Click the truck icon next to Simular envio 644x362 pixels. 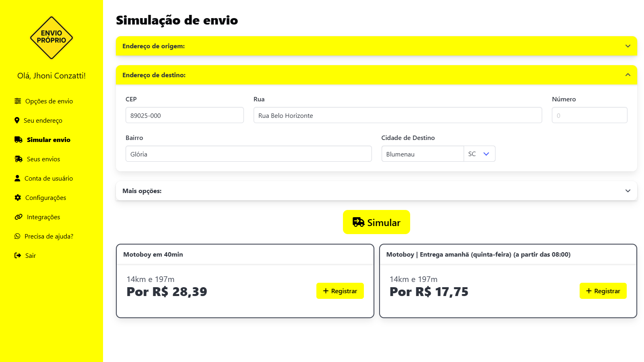pyautogui.click(x=19, y=140)
